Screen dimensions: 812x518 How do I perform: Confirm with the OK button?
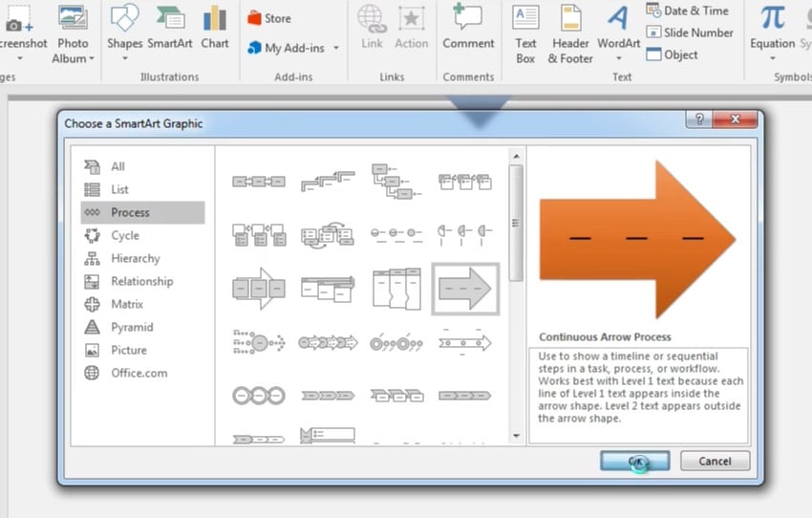pyautogui.click(x=635, y=461)
